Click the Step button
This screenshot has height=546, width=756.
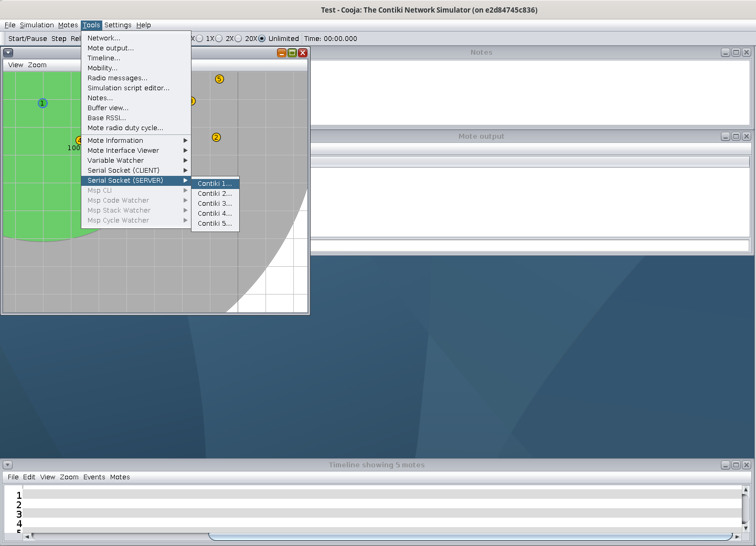click(x=59, y=39)
